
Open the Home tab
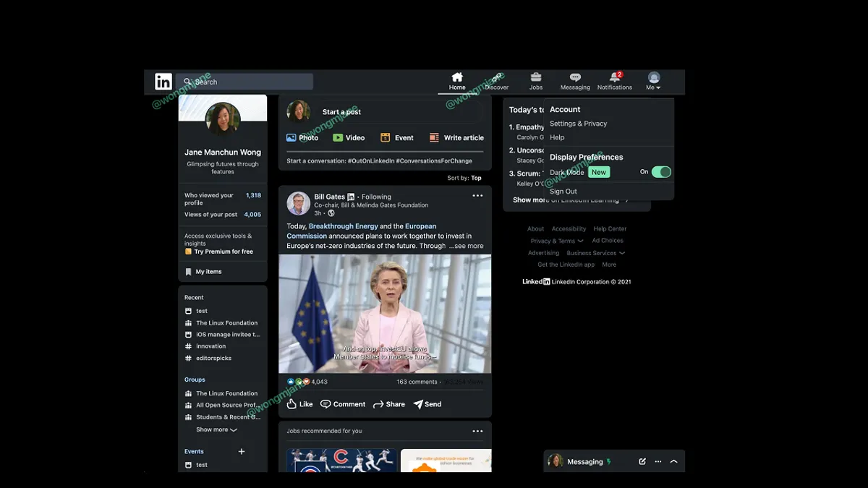(457, 82)
